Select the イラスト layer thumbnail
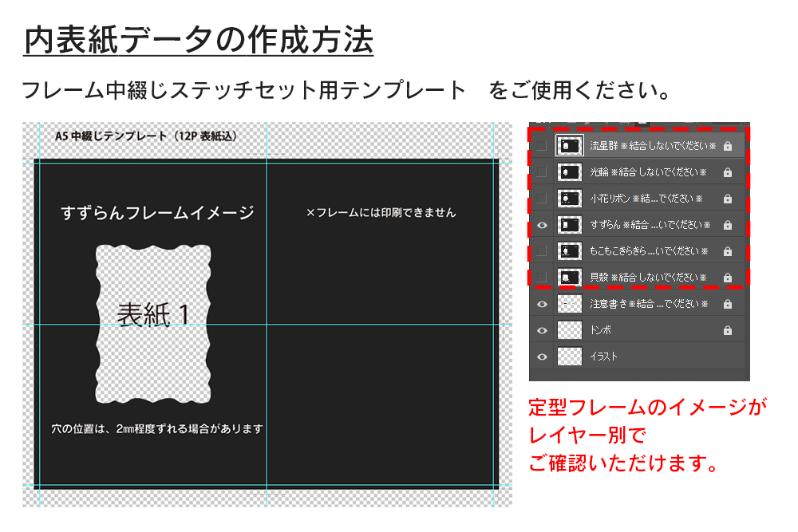Viewport: 798px width, 532px height. pyautogui.click(x=570, y=357)
